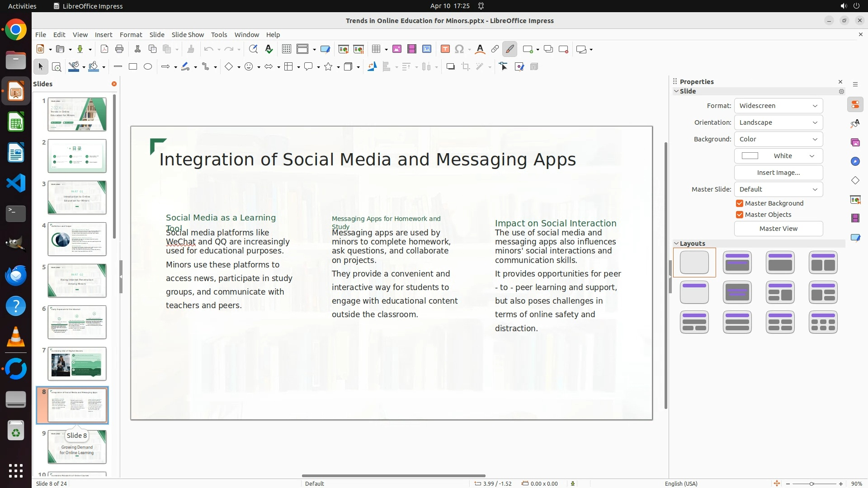Click the Insert Text Box icon
The height and width of the screenshot is (488, 868).
[445, 49]
